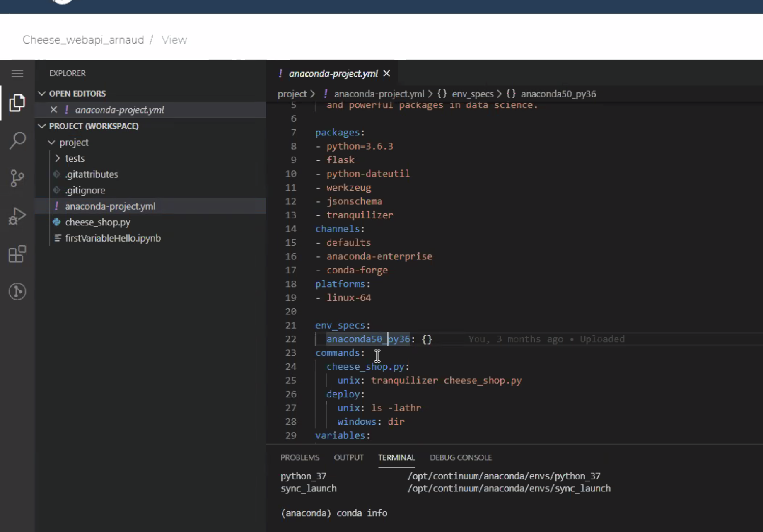Expand the tests folder

(x=57, y=158)
